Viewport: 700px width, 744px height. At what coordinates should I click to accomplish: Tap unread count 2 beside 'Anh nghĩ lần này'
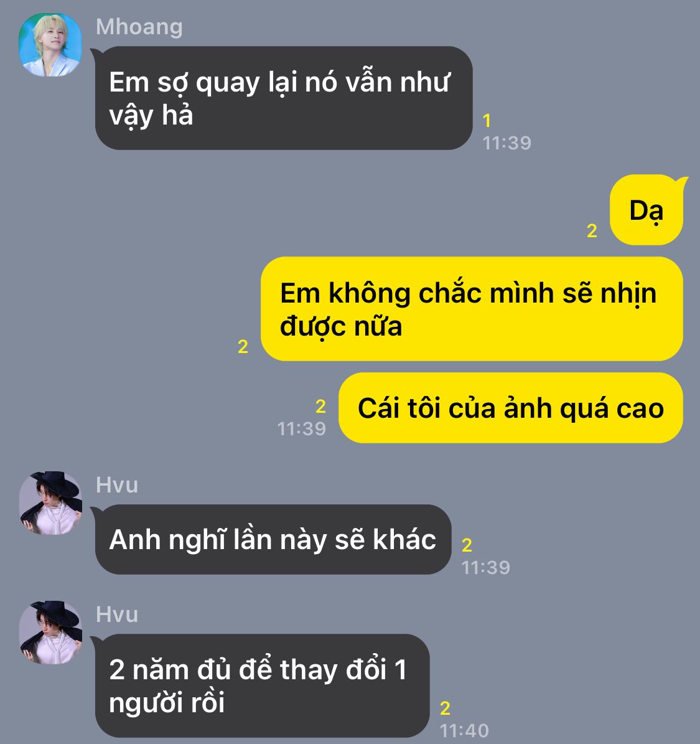(x=467, y=545)
